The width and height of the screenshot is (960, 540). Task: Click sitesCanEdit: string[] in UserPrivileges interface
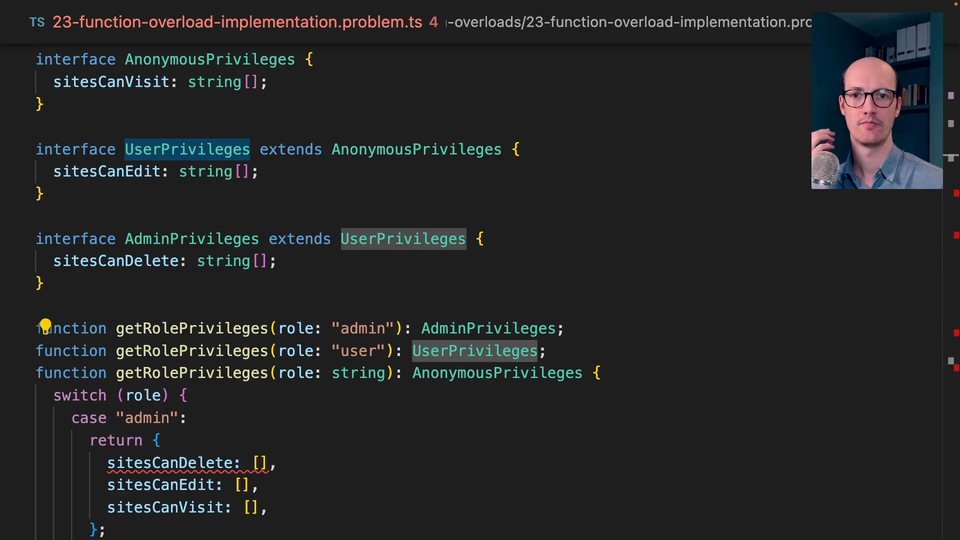[155, 171]
